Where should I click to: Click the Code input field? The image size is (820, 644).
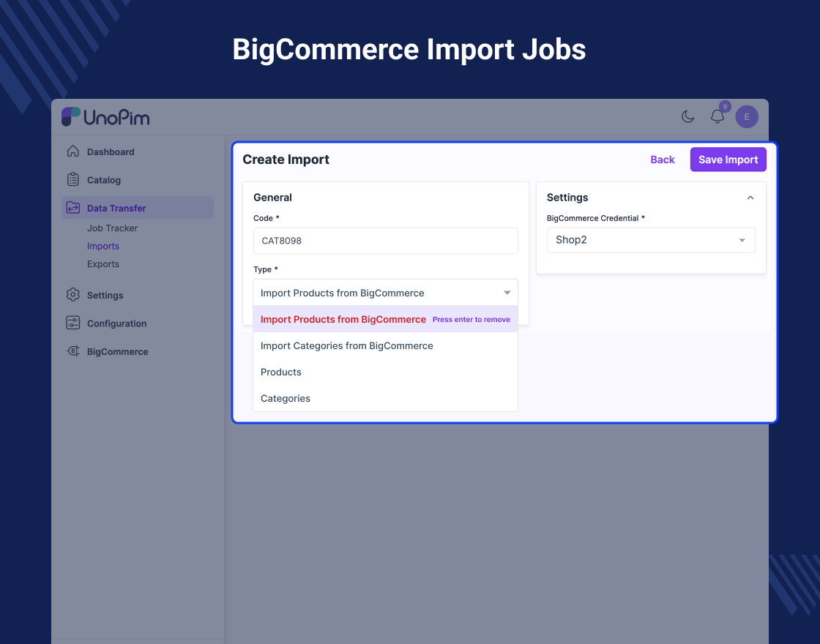386,241
